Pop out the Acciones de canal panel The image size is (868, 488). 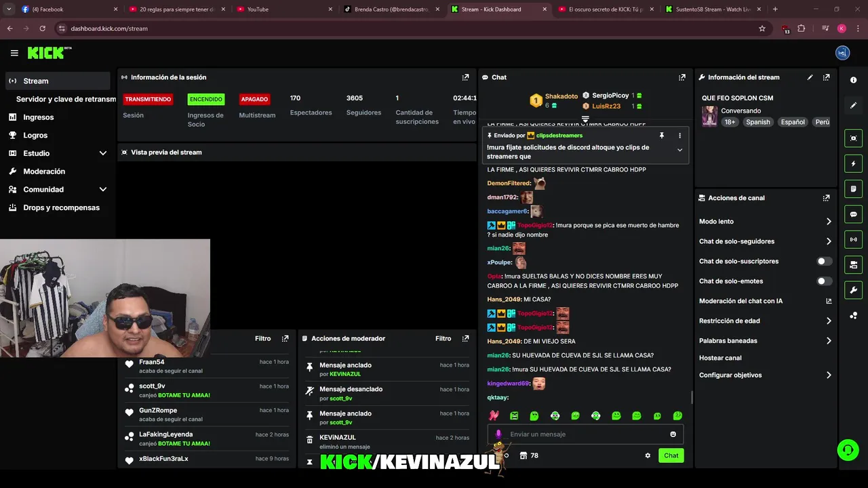[x=826, y=198]
